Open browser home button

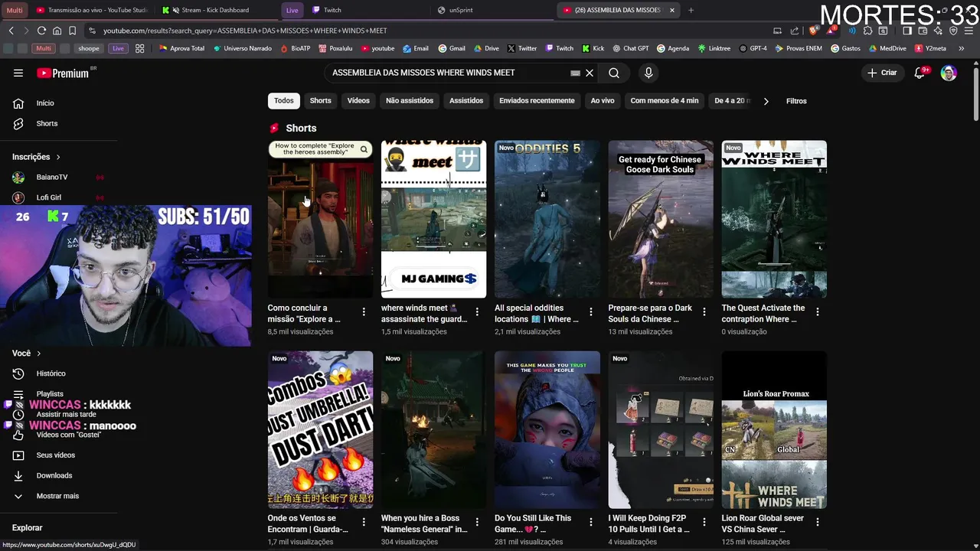coord(57,31)
